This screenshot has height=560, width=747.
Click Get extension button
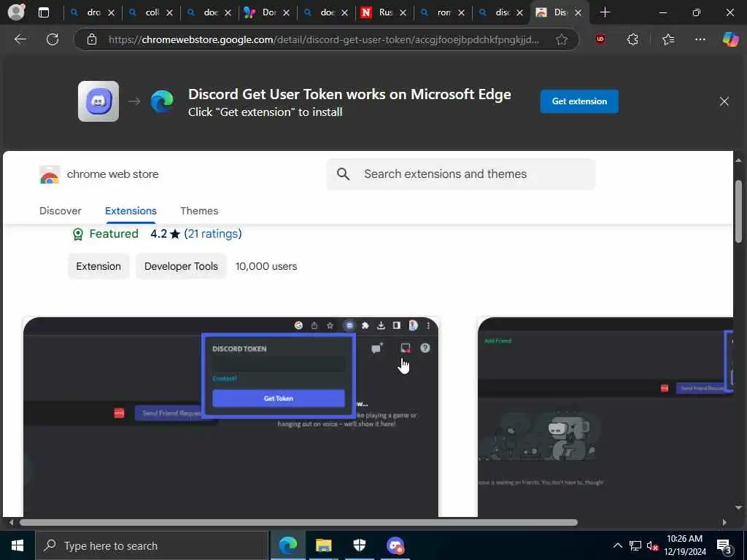(579, 101)
